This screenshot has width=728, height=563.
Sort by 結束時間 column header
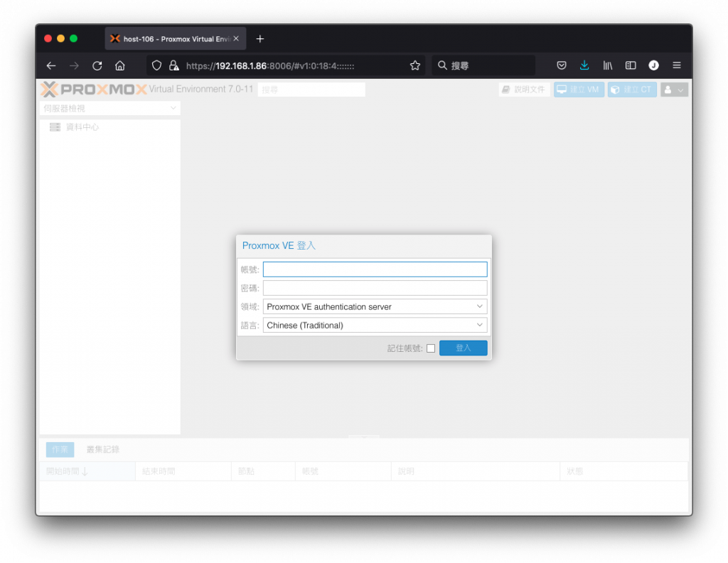183,471
